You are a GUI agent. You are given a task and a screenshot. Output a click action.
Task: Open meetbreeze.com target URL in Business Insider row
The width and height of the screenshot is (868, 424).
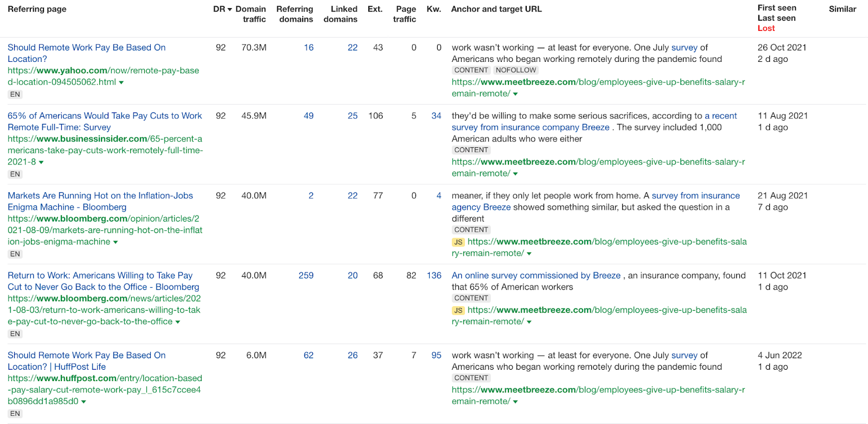tap(598, 168)
